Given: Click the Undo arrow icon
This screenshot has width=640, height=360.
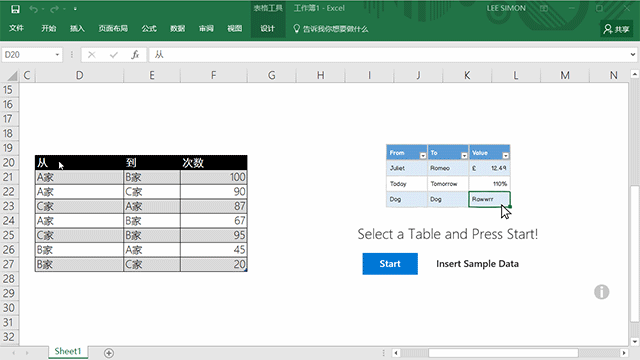Looking at the screenshot, I should click(33, 9).
